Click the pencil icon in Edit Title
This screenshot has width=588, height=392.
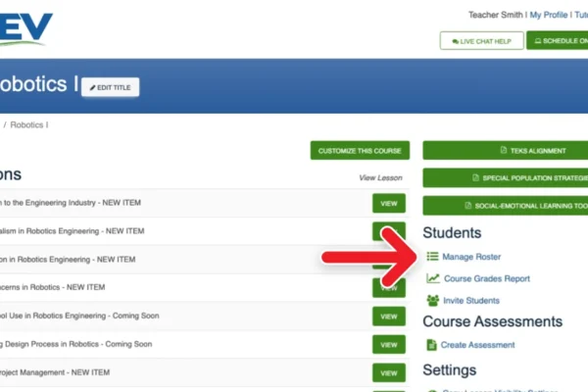93,87
